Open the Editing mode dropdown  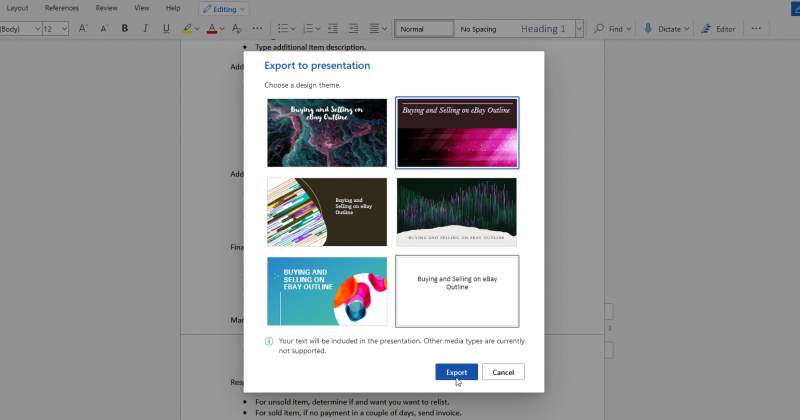[224, 8]
